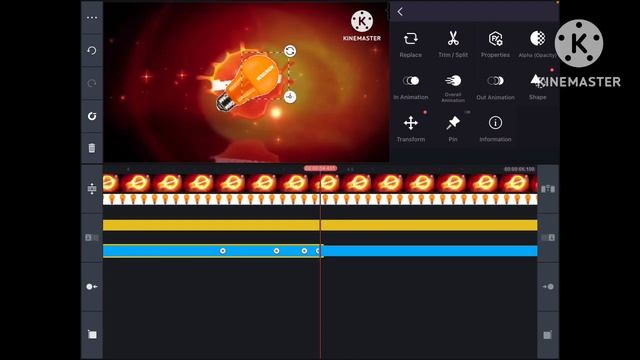Click the red playhead time indicator
640x360 pixels.
tap(320, 168)
